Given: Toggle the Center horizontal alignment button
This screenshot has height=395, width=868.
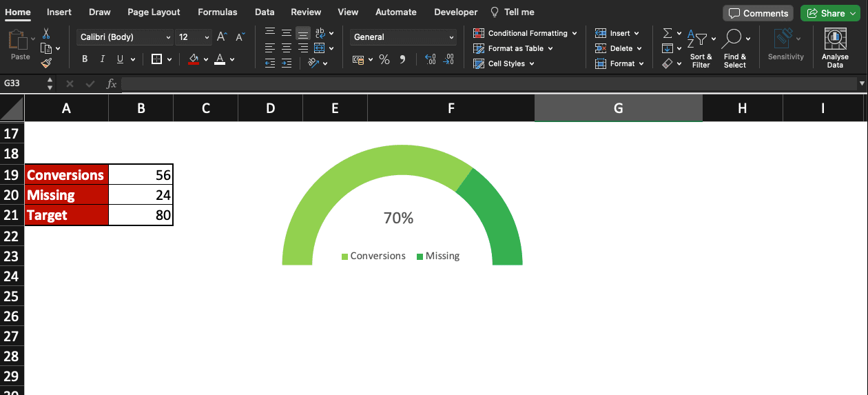Looking at the screenshot, I should pyautogui.click(x=287, y=48).
